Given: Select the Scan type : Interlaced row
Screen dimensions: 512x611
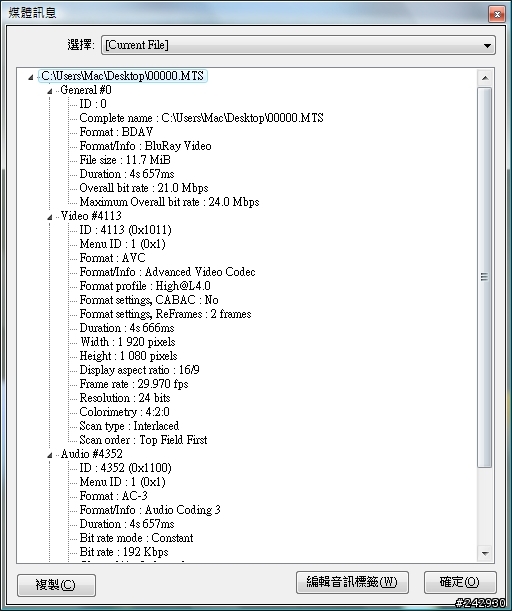Looking at the screenshot, I should click(x=129, y=426).
